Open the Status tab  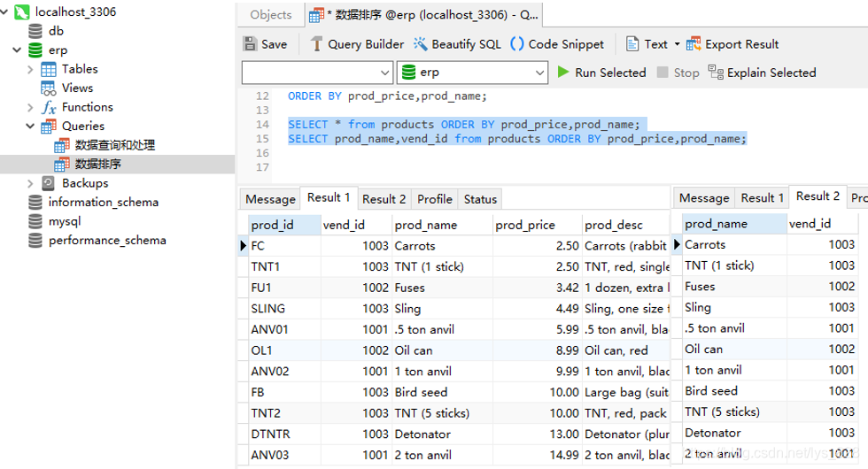point(480,199)
